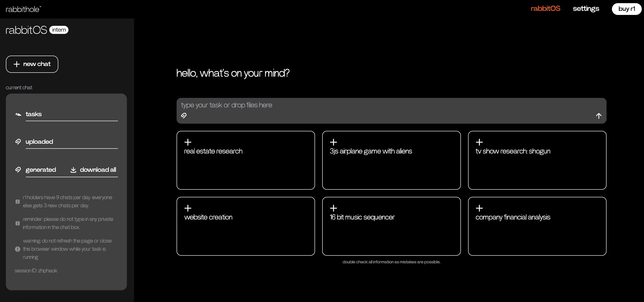The height and width of the screenshot is (302, 644).
Task: Click the r1 holders have 9 chats note
Action: [x=68, y=201]
